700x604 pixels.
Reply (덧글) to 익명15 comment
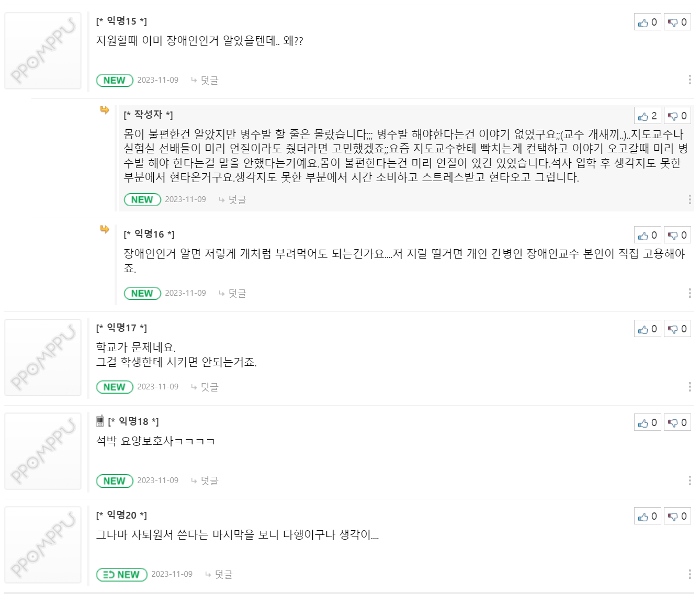pos(209,80)
